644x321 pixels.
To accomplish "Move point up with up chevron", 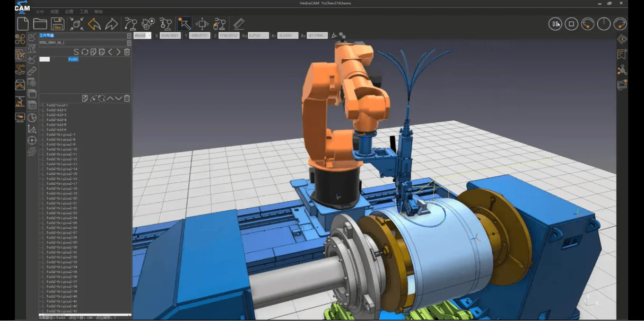I will pyautogui.click(x=110, y=99).
